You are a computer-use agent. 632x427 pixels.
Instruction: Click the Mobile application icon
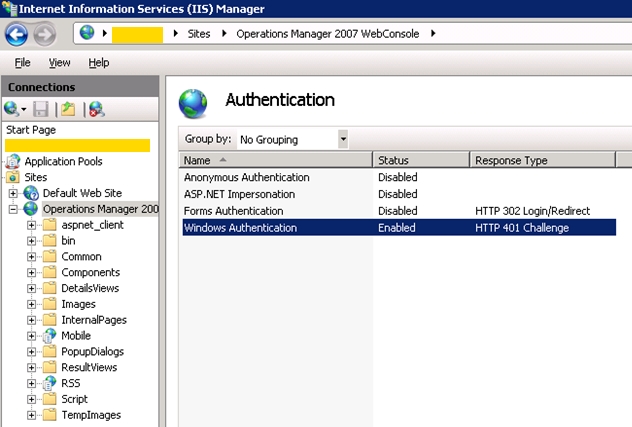click(x=50, y=335)
